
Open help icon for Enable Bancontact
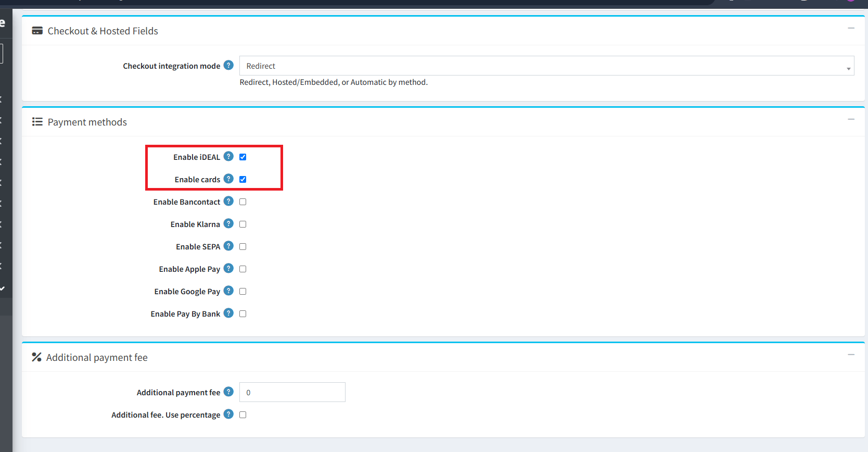(x=228, y=201)
